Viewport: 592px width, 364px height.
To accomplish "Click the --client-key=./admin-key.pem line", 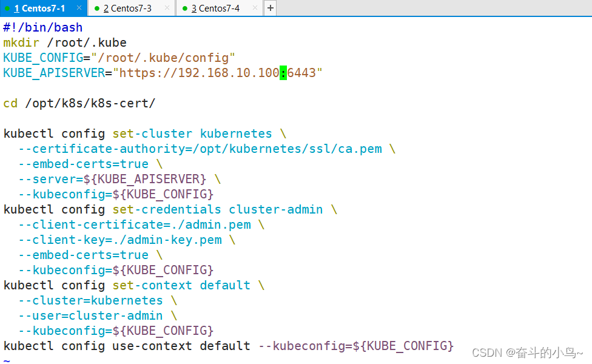I will coord(127,240).
